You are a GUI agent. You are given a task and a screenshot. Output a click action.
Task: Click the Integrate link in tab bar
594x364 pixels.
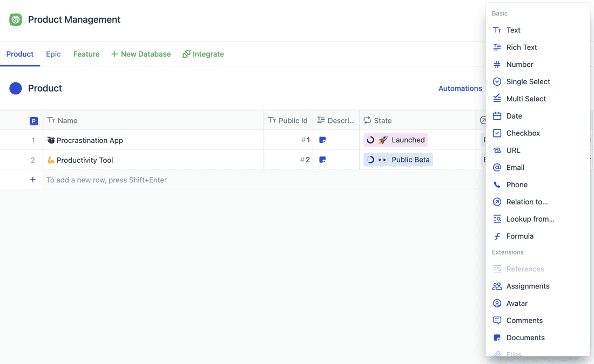point(203,54)
